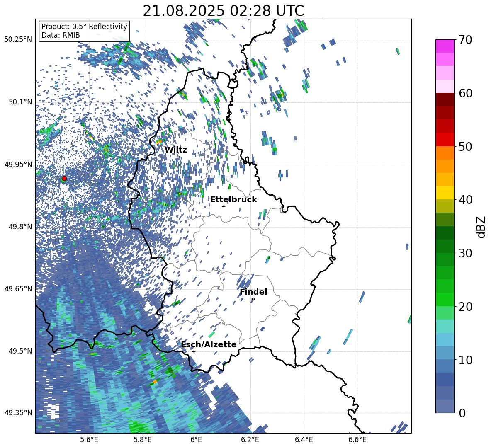Click the 49.65°N latitude label
This screenshot has height=448, width=491.
click(18, 288)
